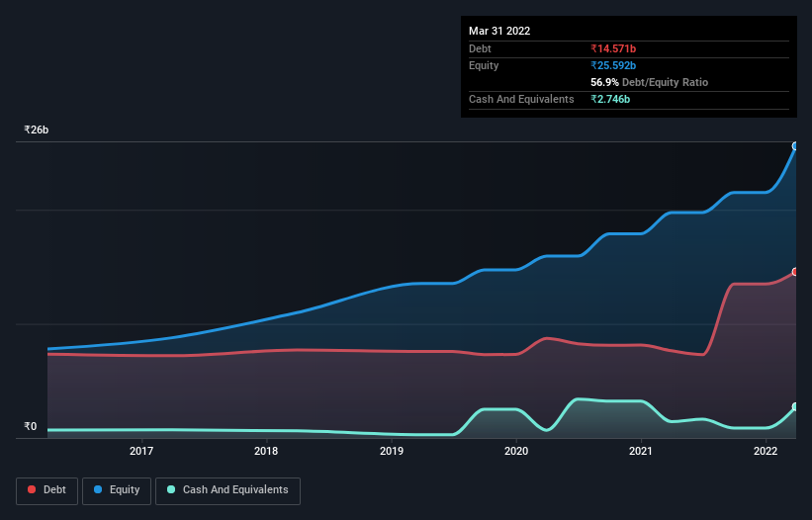The image size is (812, 520).
Task: Click the 2021 x-axis label
Action: point(641,451)
